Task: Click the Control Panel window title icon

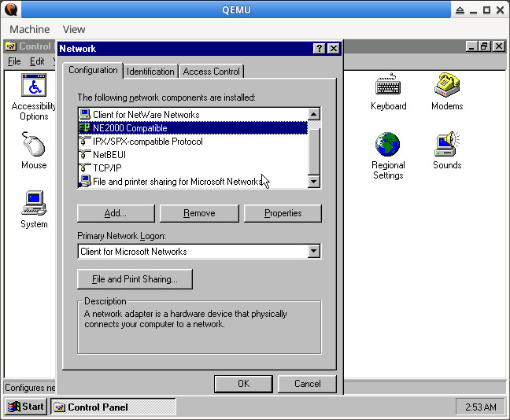Action: point(11,46)
